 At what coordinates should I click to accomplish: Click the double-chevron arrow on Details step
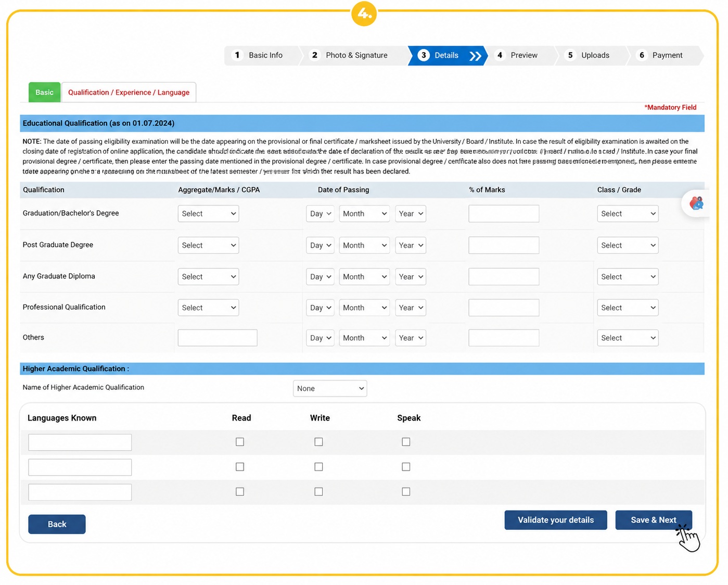(x=475, y=56)
